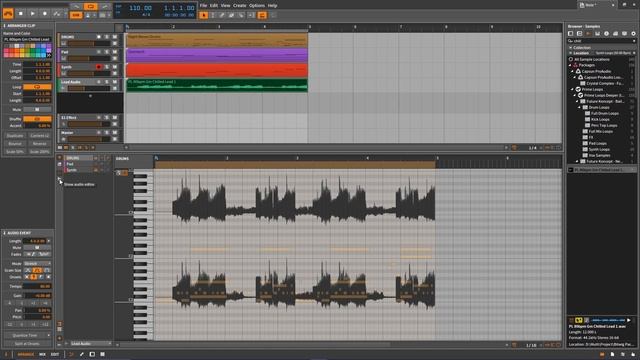640x360 pixels.
Task: Toggle the arranger loop button in transport
Action: (x=91, y=7)
